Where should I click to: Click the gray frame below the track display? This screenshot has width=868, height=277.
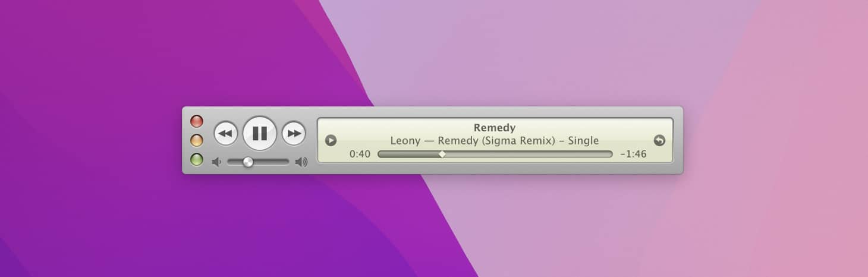coord(495,168)
